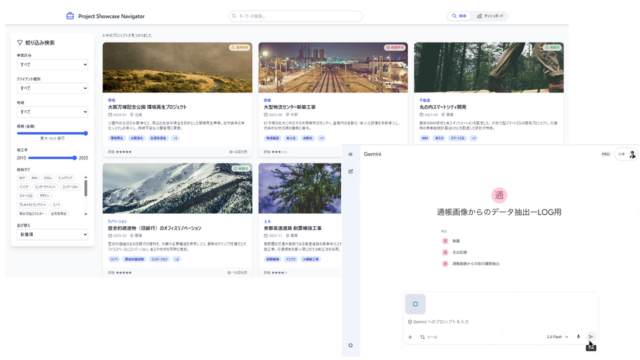Click the keyword search field
Image resolution: width=640 pixels, height=360 pixels.
296,16
